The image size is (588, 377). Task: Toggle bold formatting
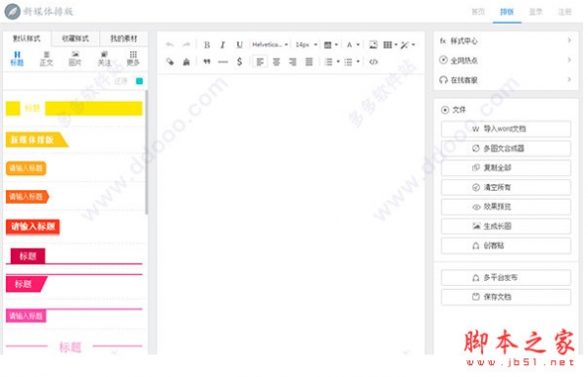[x=207, y=45]
